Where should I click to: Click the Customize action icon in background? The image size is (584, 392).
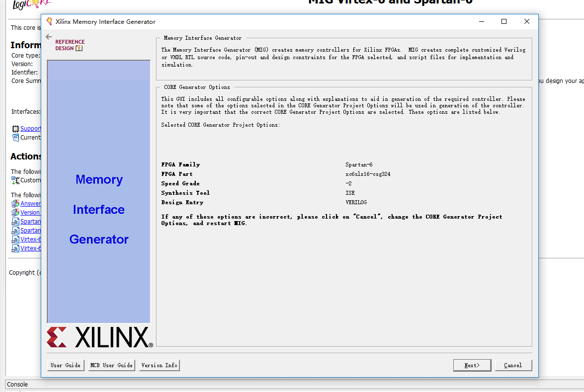click(x=15, y=180)
